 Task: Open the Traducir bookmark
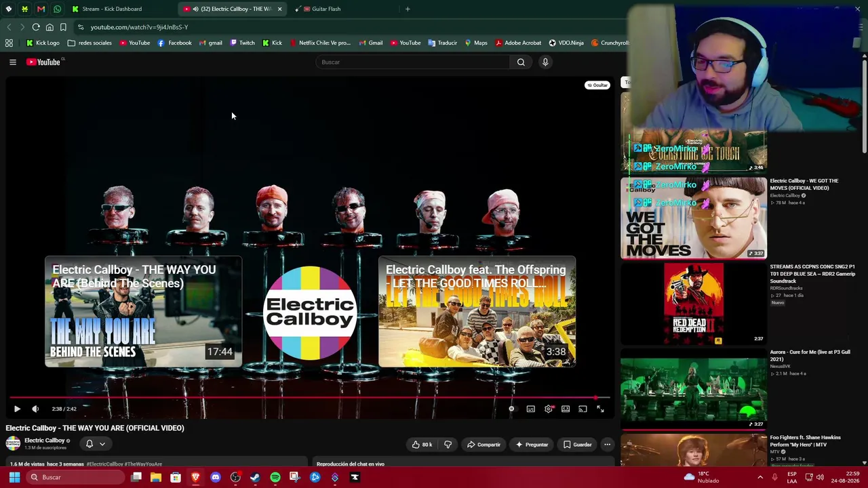tap(442, 43)
